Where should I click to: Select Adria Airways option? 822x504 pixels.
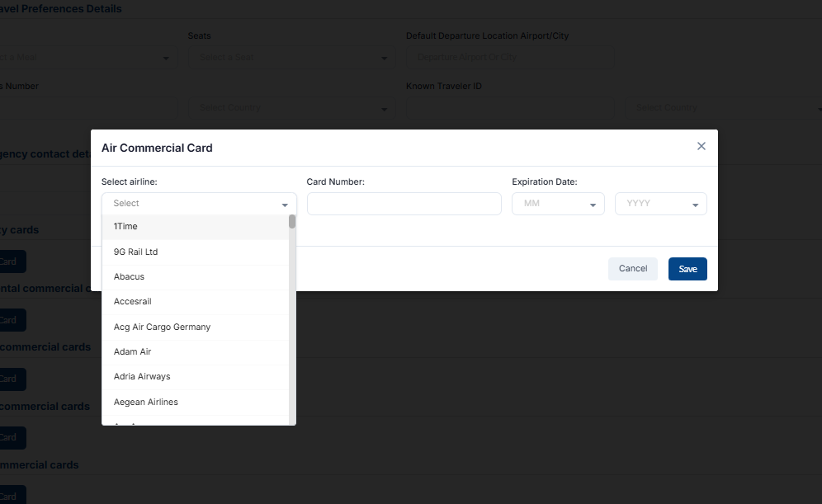[x=195, y=377]
